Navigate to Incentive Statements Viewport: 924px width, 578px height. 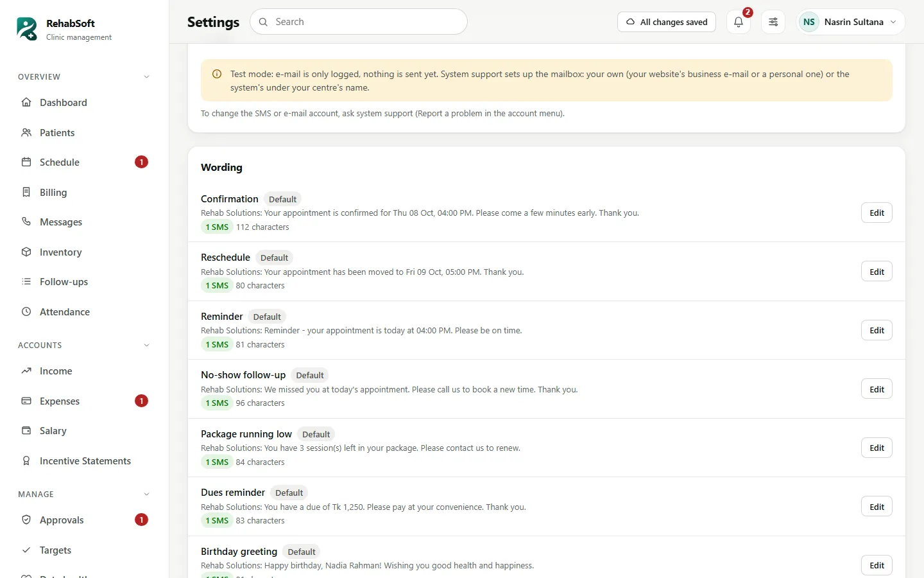[84, 460]
